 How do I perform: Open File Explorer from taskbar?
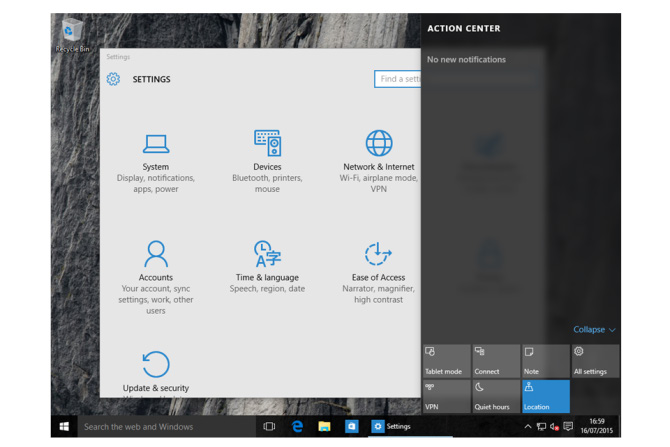(x=324, y=426)
